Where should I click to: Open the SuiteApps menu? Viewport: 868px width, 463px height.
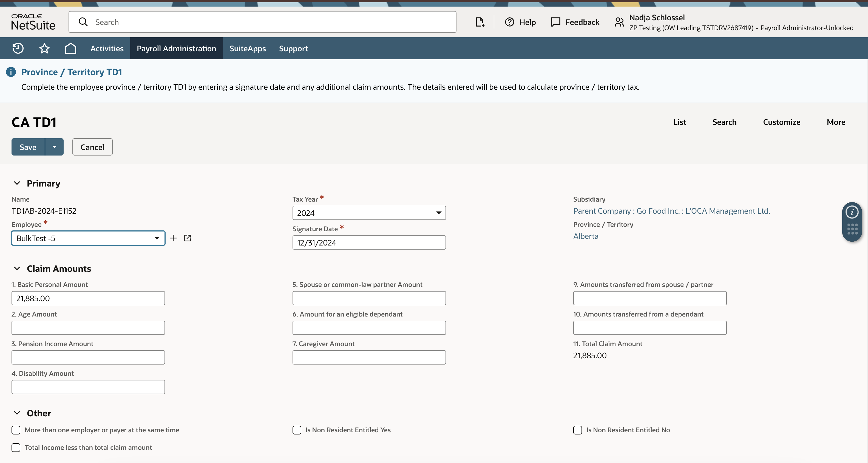[x=247, y=48]
